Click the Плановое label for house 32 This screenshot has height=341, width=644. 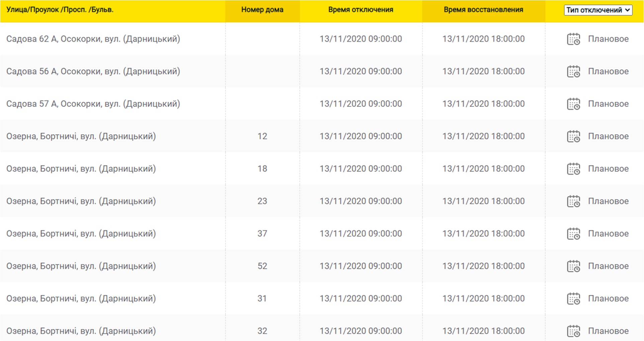pos(608,331)
